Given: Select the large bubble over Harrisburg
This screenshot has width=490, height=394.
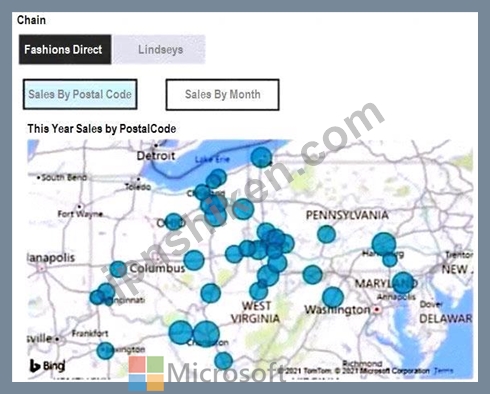Looking at the screenshot, I should click(384, 244).
